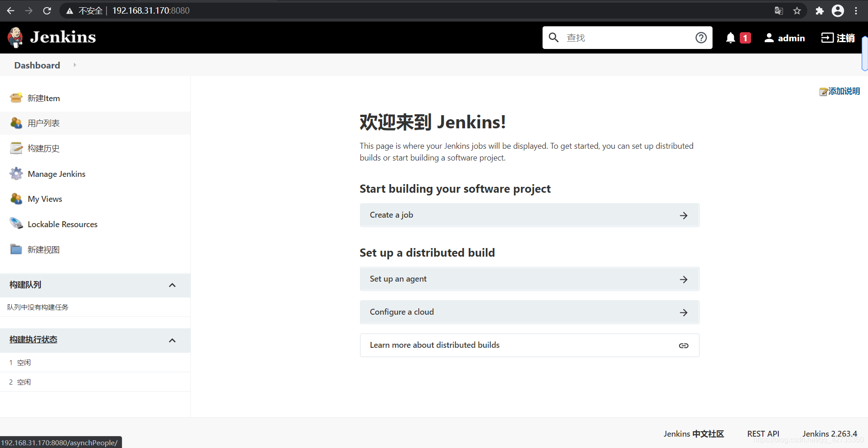The width and height of the screenshot is (868, 448).
Task: Reload the page with refresh icon
Action: tap(47, 10)
